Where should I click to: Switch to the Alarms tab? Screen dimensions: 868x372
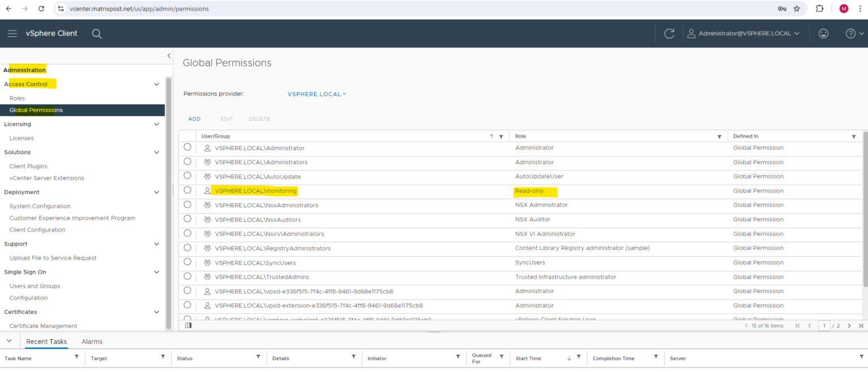click(x=92, y=341)
